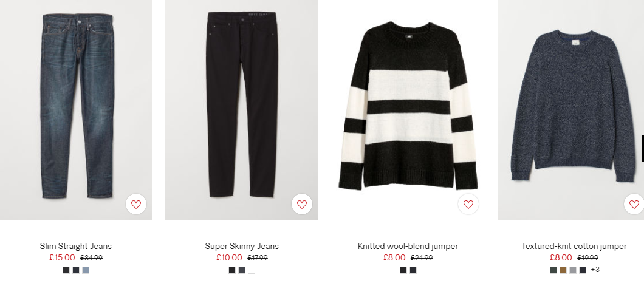The height and width of the screenshot is (286, 644).
Task: Open the blue textured-knit jumper image
Action: coord(571,110)
